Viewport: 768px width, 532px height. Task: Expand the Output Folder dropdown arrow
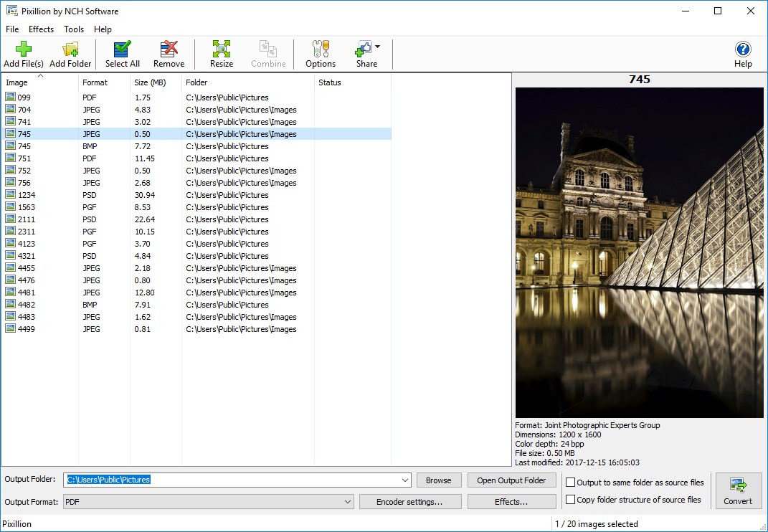coord(405,480)
